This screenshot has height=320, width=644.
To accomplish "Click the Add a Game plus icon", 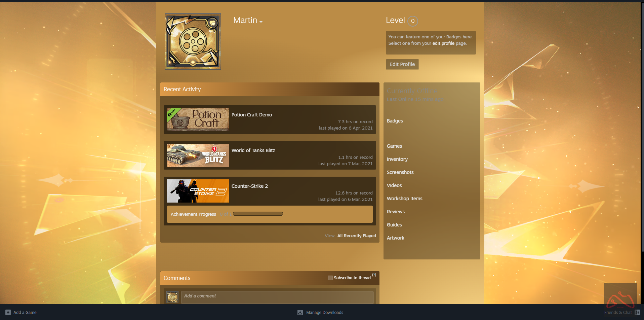I will (8, 312).
